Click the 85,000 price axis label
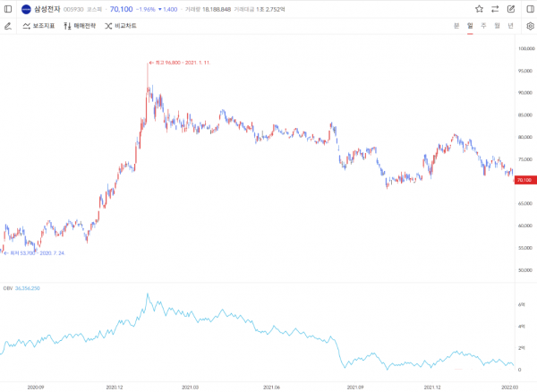Viewport: 537px width, 392px height. [525, 115]
